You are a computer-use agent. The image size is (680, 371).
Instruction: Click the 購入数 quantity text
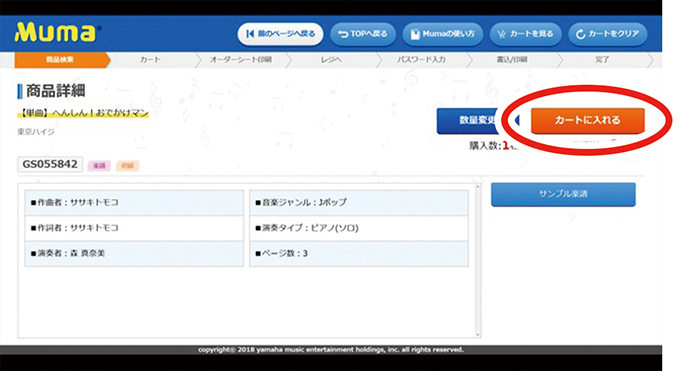(x=493, y=146)
